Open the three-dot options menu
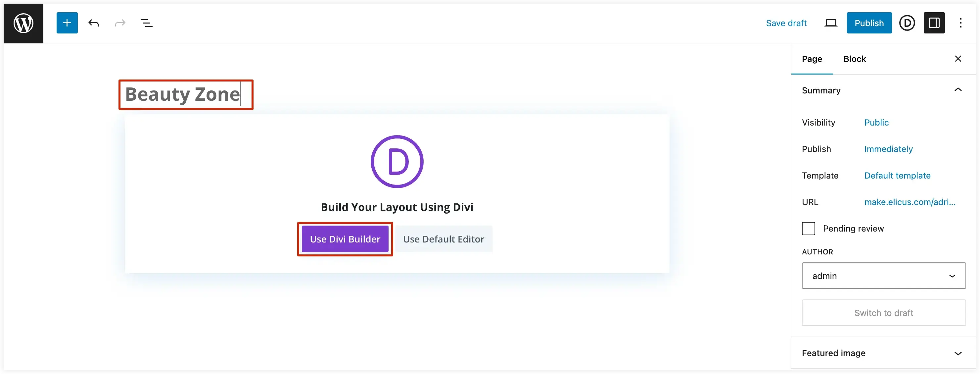The height and width of the screenshot is (374, 980). point(960,23)
